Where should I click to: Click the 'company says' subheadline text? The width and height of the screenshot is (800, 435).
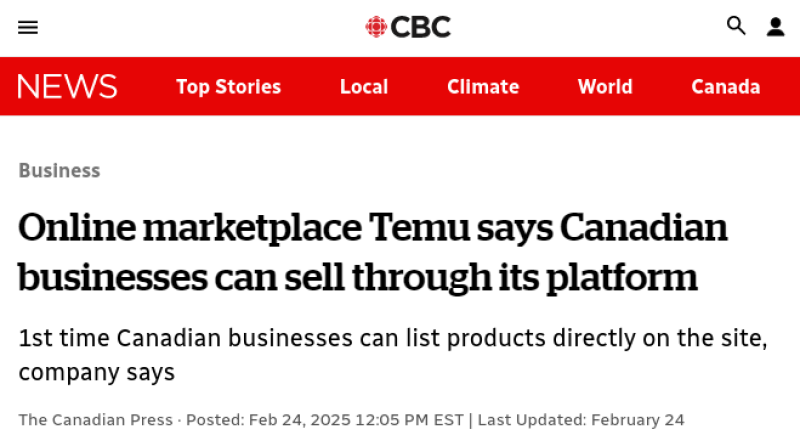(97, 373)
